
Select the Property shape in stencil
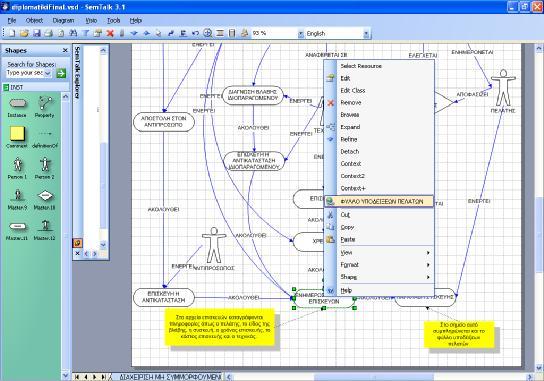[x=45, y=107]
